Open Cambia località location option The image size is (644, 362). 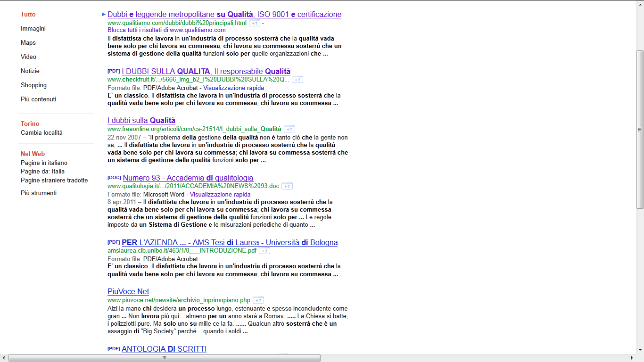[41, 132]
